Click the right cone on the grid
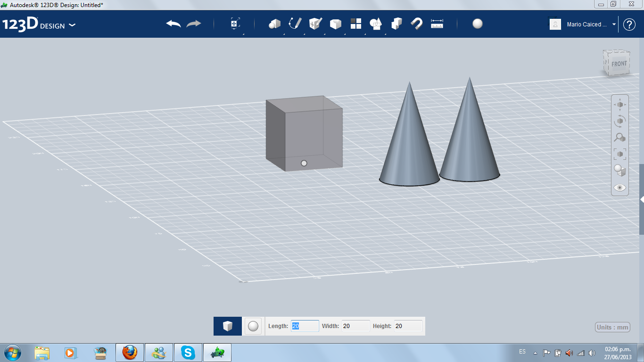644x362 pixels. 470,137
